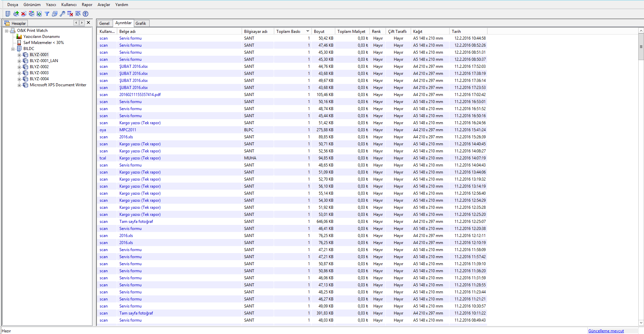
Task: Select the Yazıcıların Donanımı tree item
Action: 42,37
